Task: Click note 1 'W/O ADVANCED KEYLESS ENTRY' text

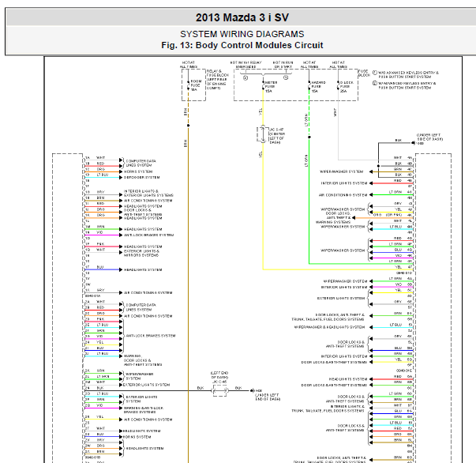Action: 408,75
